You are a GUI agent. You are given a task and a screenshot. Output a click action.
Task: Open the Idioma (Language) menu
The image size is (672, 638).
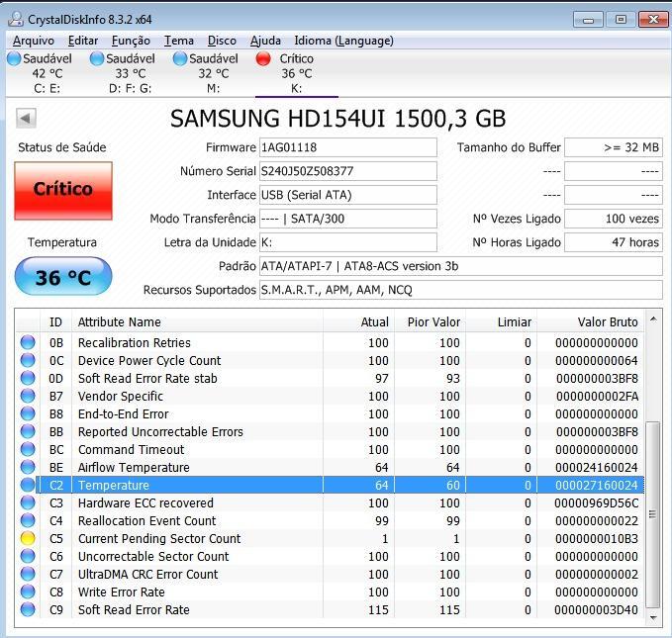[343, 41]
